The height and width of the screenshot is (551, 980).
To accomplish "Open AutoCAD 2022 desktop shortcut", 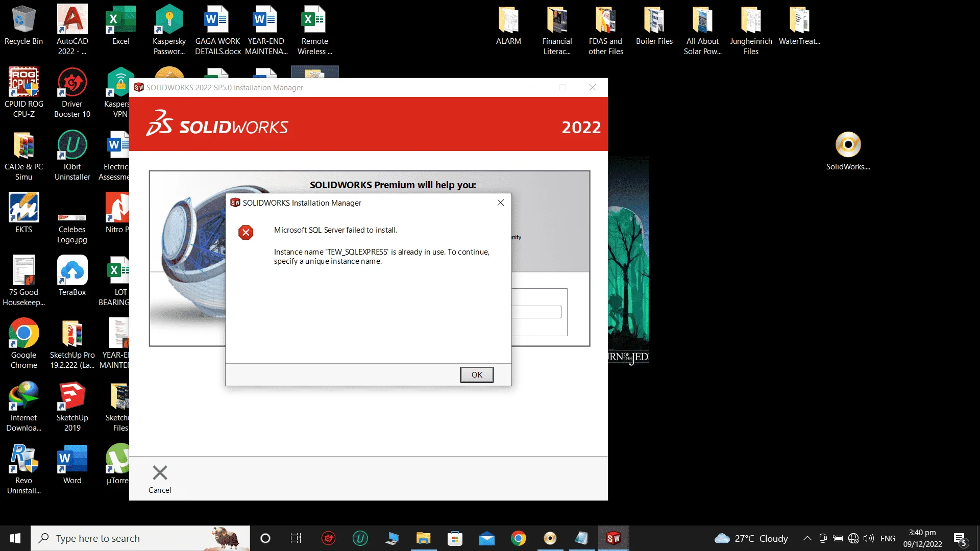I will tap(72, 30).
